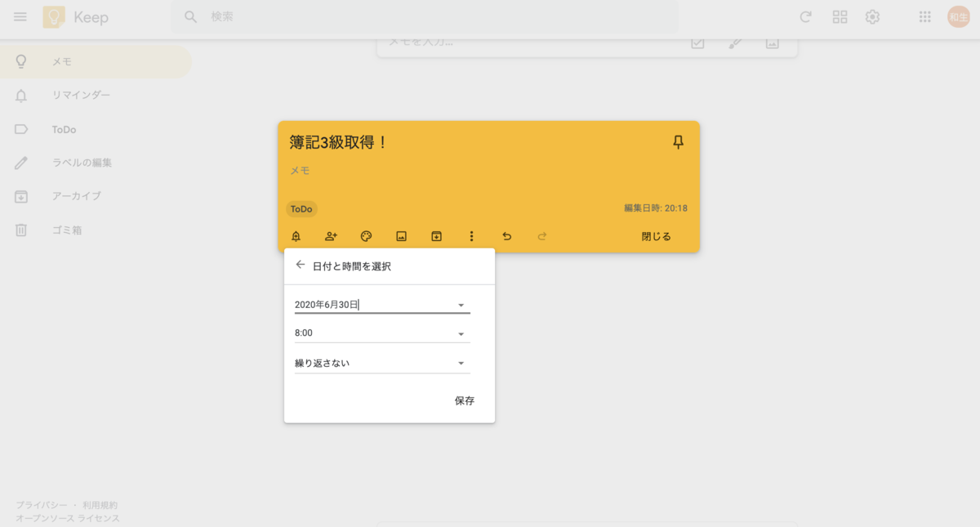Archive the note via toolbar icon

click(x=437, y=236)
